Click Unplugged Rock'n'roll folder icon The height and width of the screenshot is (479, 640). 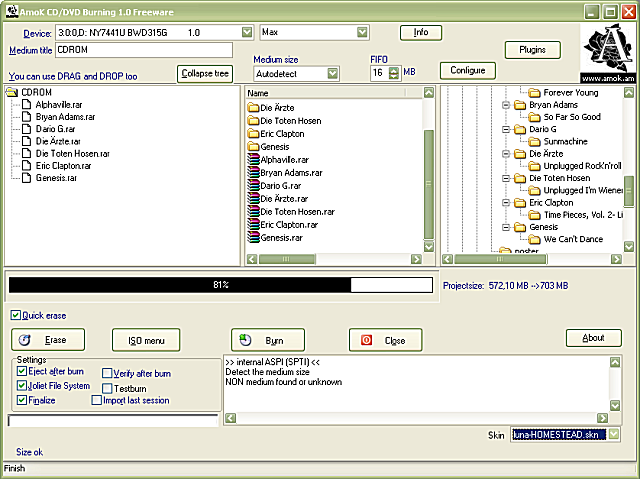534,166
